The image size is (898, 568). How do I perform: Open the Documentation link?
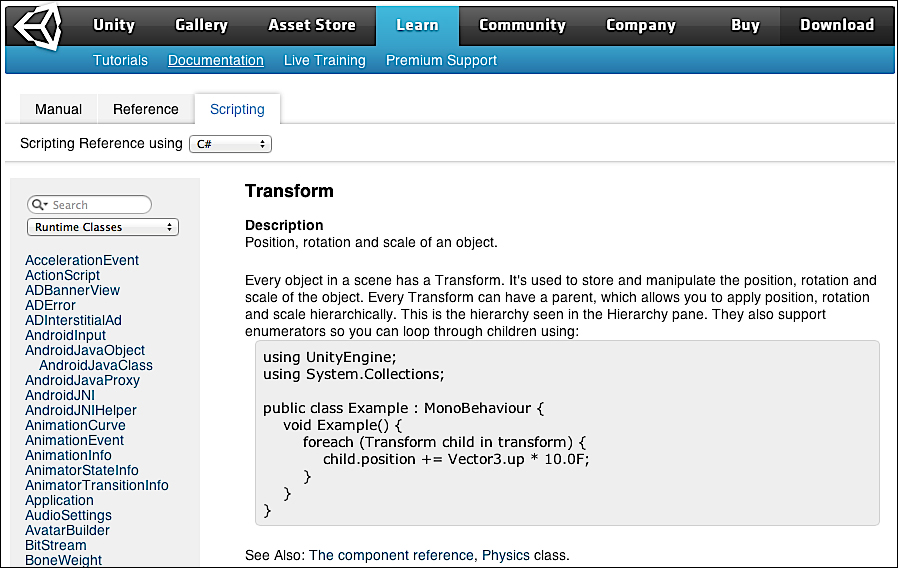click(216, 60)
